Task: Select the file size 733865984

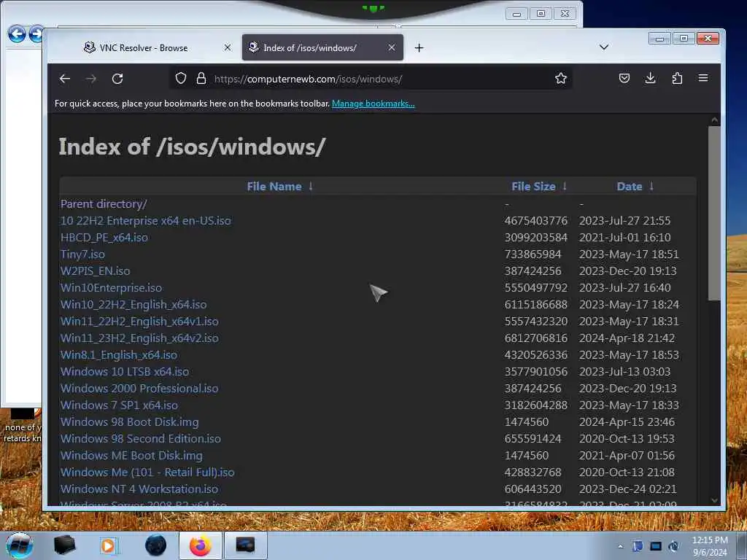Action: tap(533, 254)
